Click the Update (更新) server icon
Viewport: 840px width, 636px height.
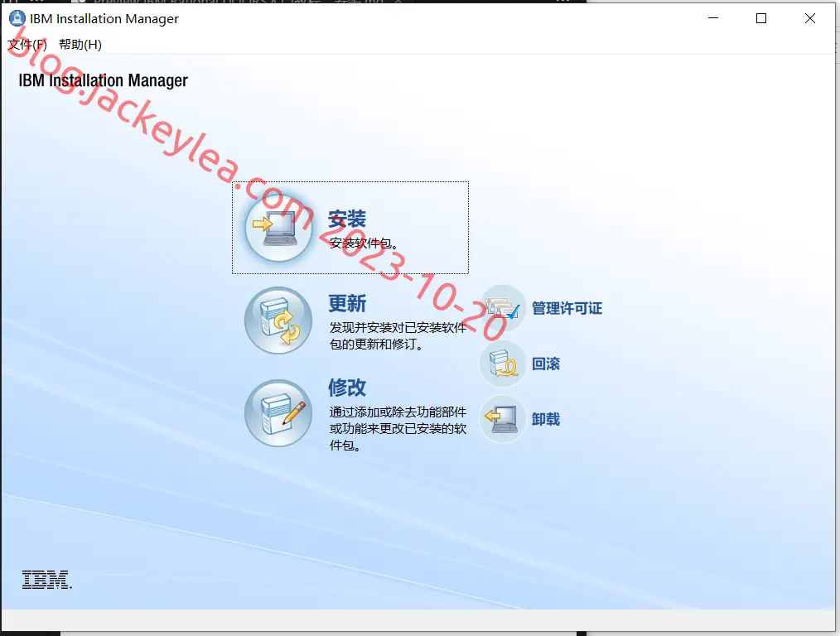[278, 320]
